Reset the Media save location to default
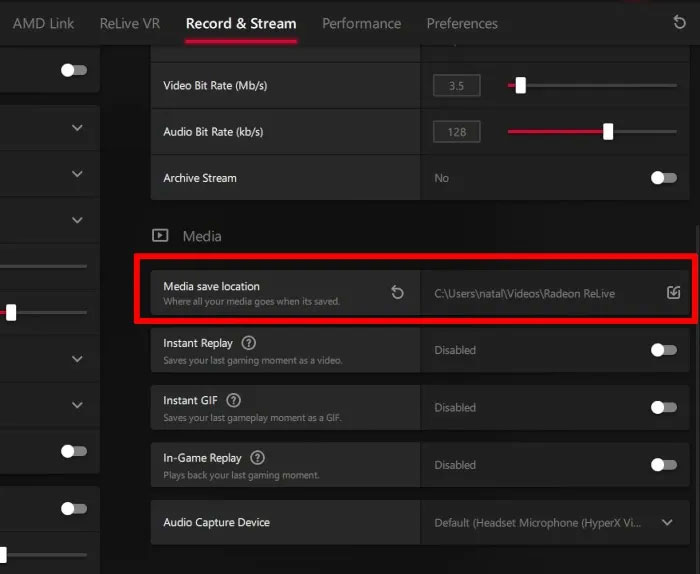Viewport: 700px width, 574px height. [397, 293]
